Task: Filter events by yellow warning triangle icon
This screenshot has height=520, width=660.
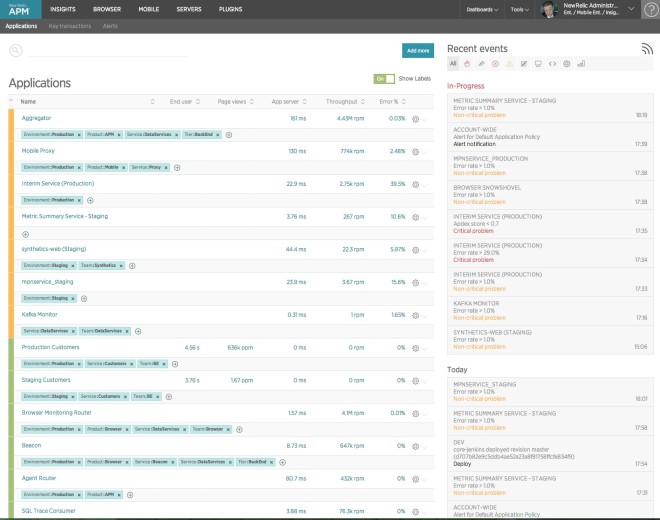Action: click(510, 64)
